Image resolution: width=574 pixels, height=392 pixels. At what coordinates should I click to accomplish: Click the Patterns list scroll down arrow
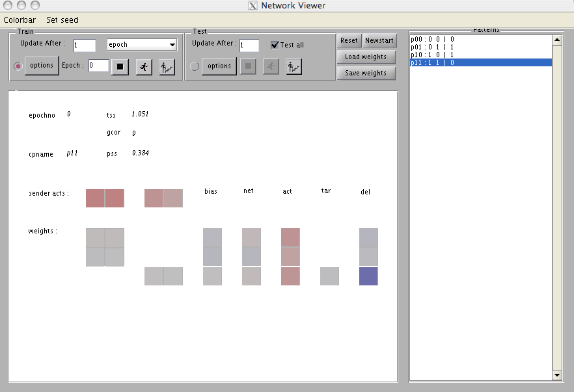coord(556,375)
